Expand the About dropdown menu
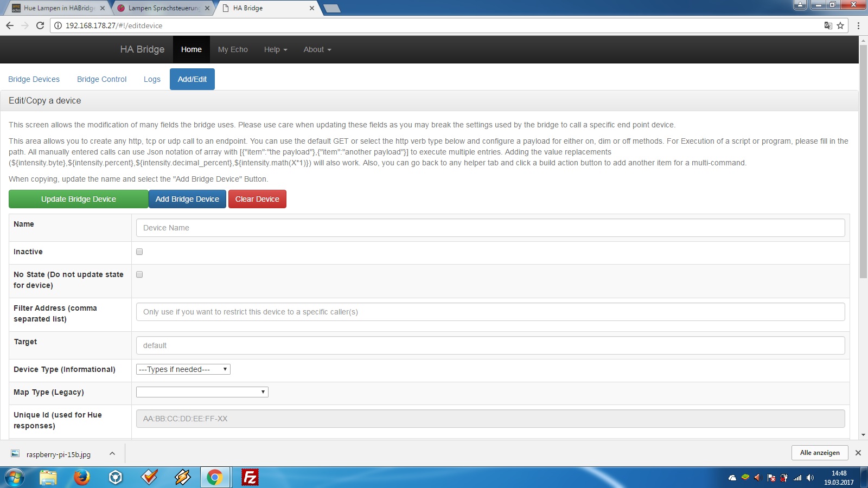This screenshot has width=868, height=488. tap(317, 49)
